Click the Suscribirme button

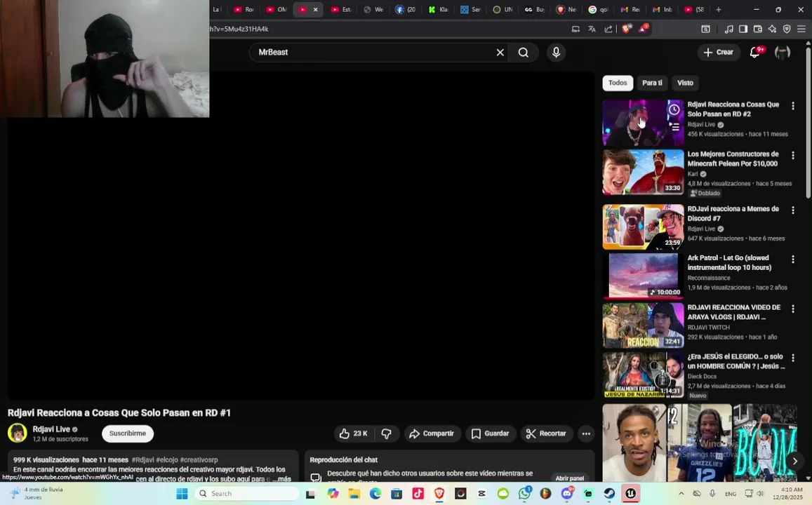[128, 433]
